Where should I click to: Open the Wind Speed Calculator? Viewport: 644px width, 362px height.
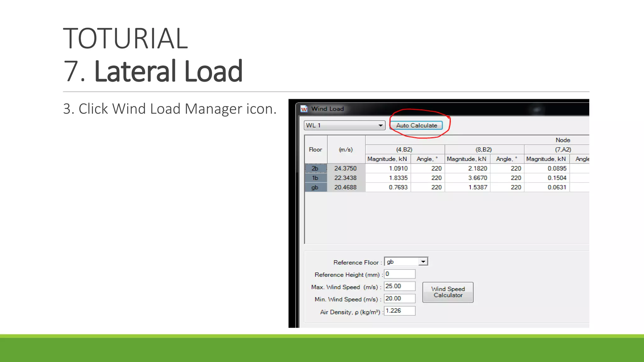pos(448,292)
